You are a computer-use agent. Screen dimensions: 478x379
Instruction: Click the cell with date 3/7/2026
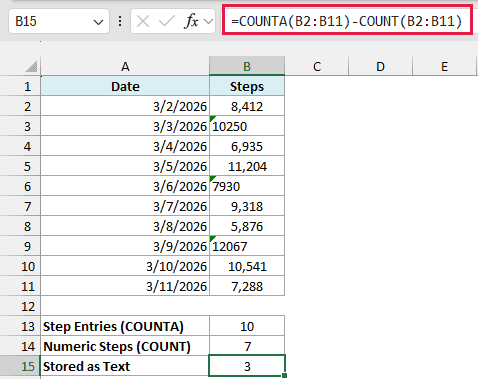pos(125,206)
